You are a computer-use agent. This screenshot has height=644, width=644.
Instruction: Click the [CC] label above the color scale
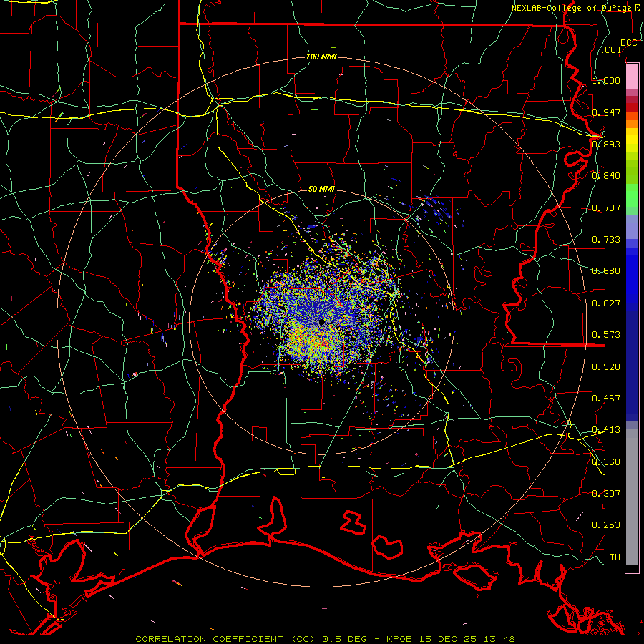(x=611, y=49)
